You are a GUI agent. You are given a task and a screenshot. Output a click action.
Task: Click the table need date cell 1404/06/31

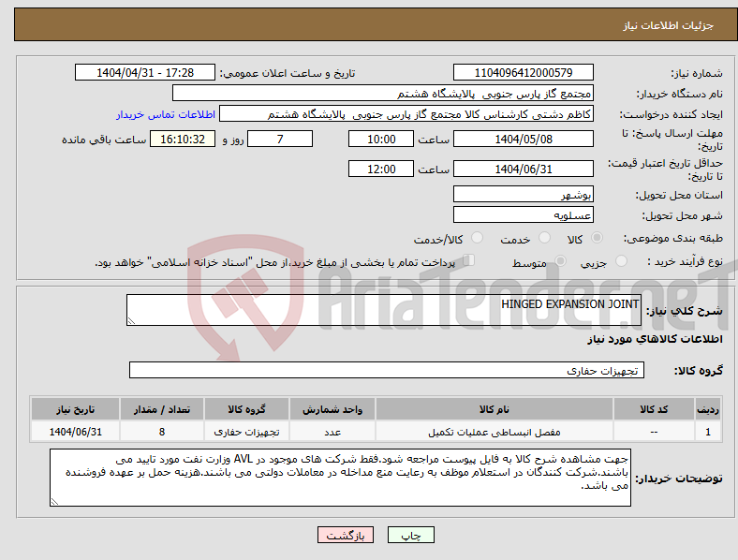[x=75, y=432]
